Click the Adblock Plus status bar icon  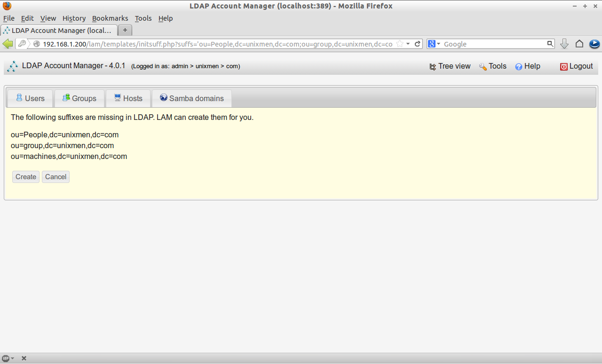[x=6, y=358]
